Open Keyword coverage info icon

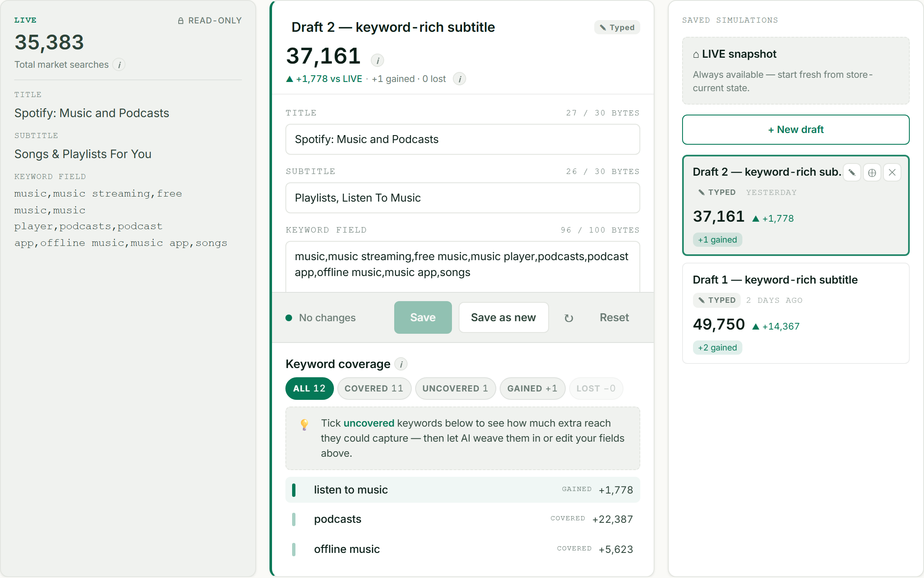pos(401,364)
